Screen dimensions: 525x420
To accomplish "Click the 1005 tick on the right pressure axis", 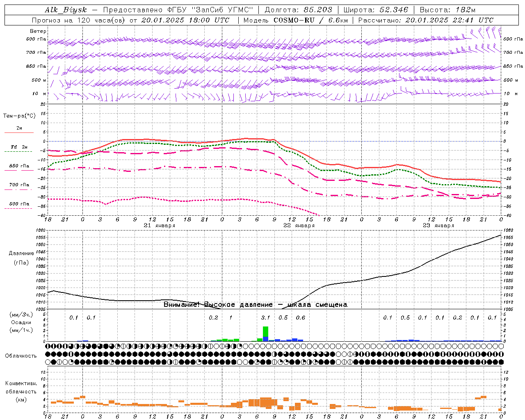I will 508,309.
